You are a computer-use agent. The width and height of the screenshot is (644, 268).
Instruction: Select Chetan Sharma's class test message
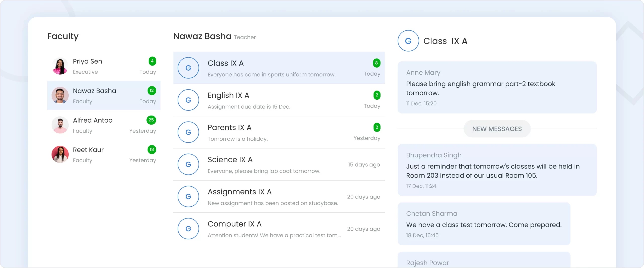click(x=484, y=224)
